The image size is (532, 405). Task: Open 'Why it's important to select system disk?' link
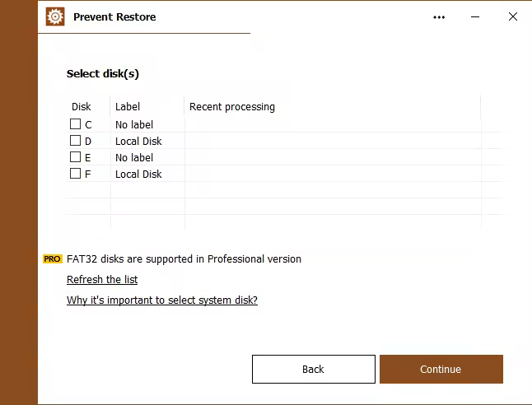coord(162,300)
